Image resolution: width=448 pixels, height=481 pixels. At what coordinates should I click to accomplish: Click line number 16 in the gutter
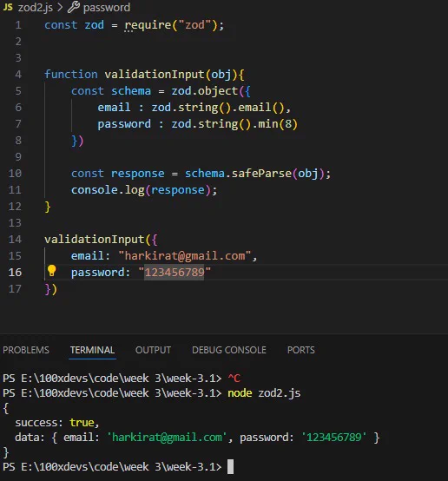[x=15, y=272]
